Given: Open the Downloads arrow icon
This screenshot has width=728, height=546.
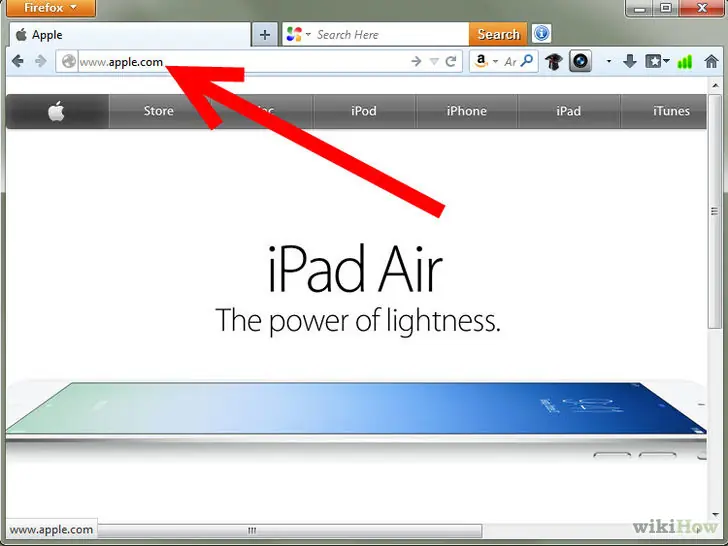Looking at the screenshot, I should tap(630, 61).
